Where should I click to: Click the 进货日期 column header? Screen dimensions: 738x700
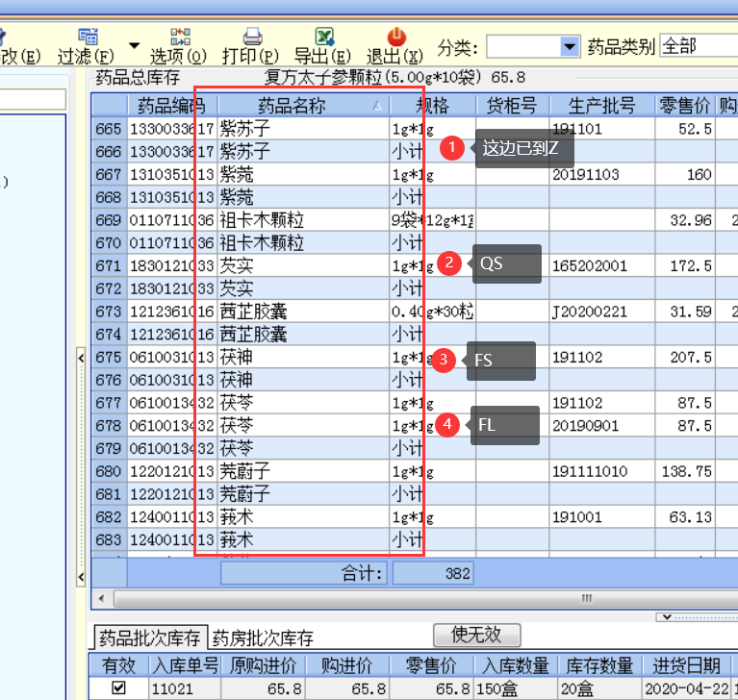pos(686,665)
